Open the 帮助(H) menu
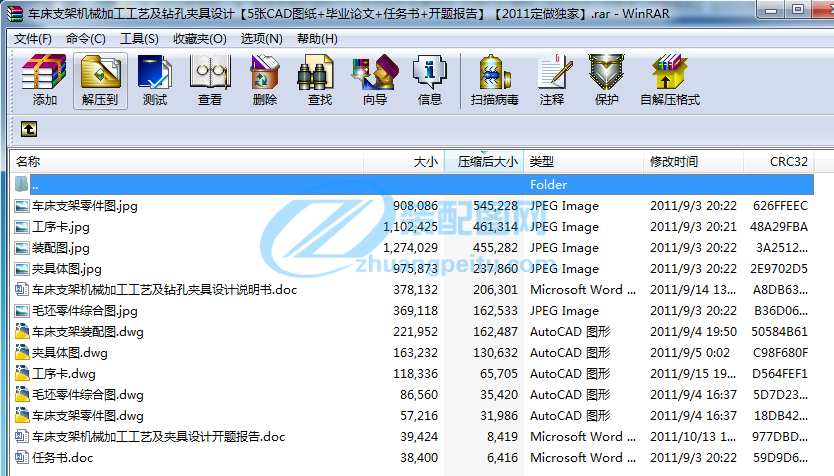The image size is (834, 476). tap(317, 39)
